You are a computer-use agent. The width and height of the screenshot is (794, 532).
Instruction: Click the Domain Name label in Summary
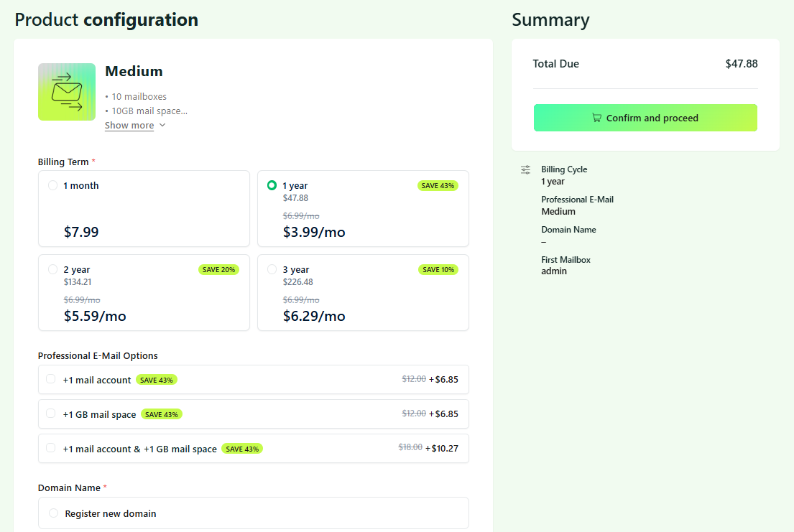568,229
